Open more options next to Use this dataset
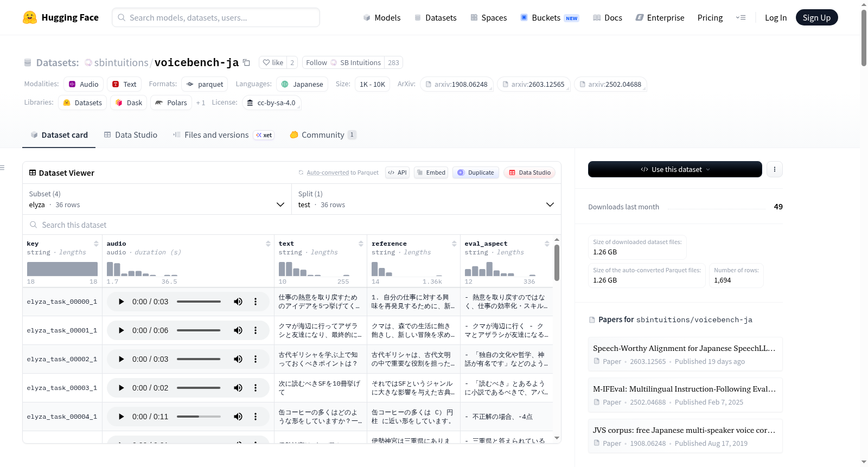 (x=775, y=169)
